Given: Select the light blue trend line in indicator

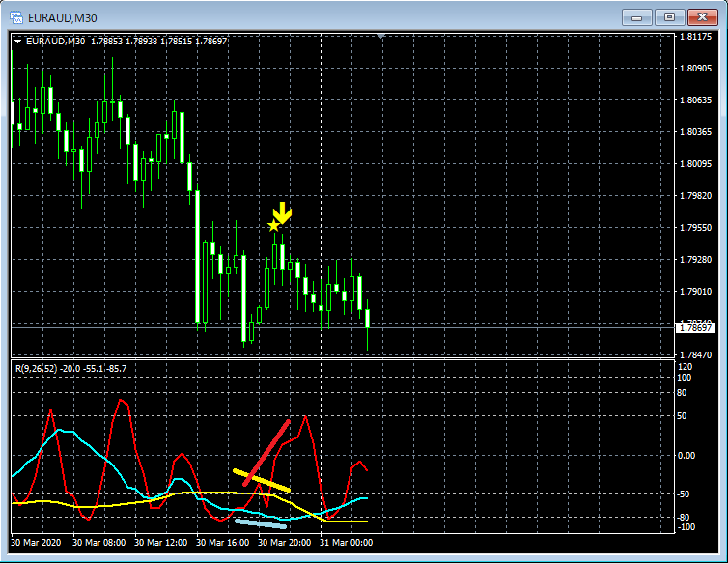Looking at the screenshot, I should coord(261,523).
